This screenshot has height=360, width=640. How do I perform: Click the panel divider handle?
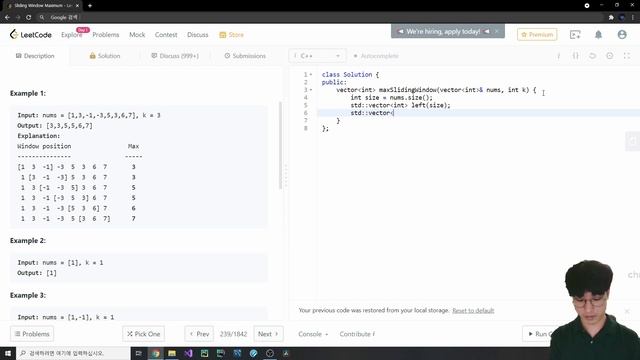point(286,176)
